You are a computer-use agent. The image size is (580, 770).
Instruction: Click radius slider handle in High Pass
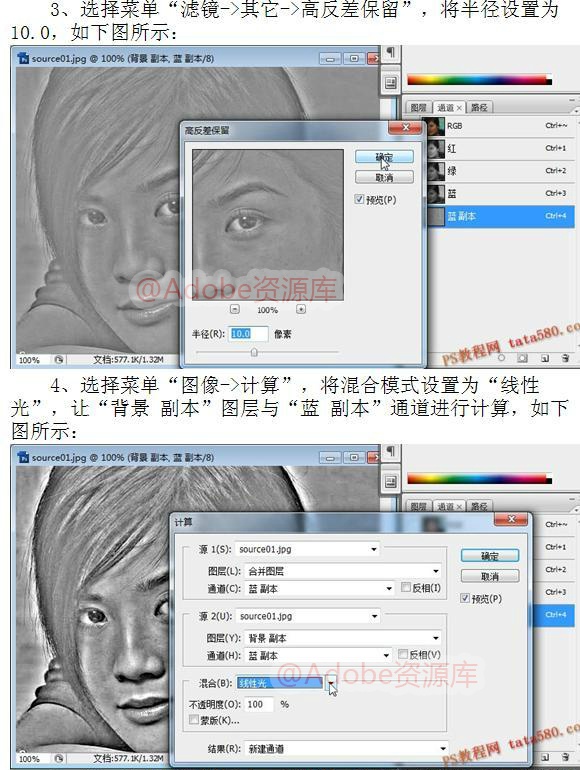pyautogui.click(x=254, y=352)
